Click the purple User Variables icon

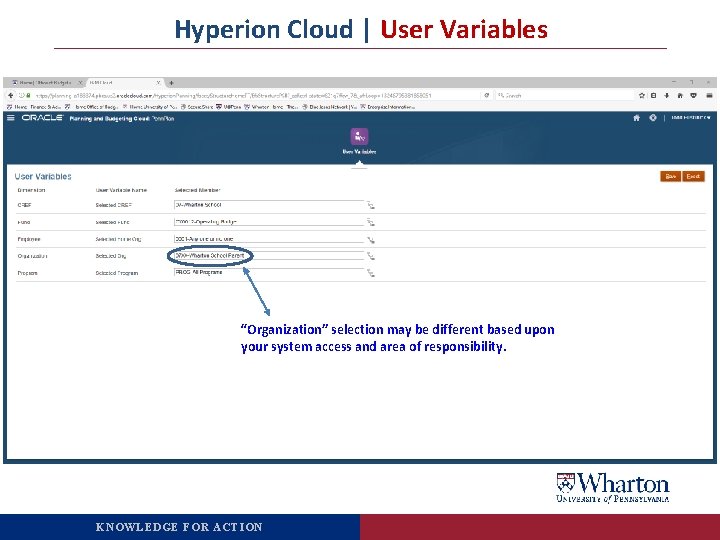click(359, 136)
